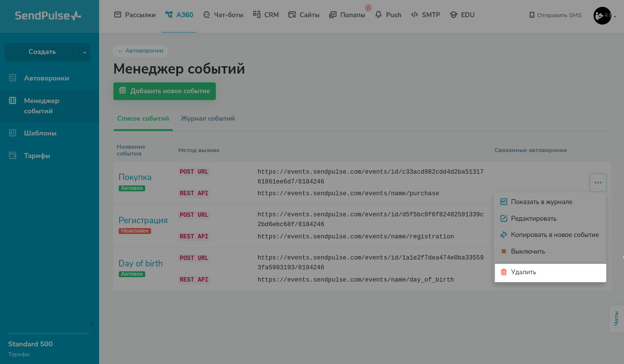Click the copy icon for Копировать в новое событие
This screenshot has width=624, height=364.
pos(503,235)
